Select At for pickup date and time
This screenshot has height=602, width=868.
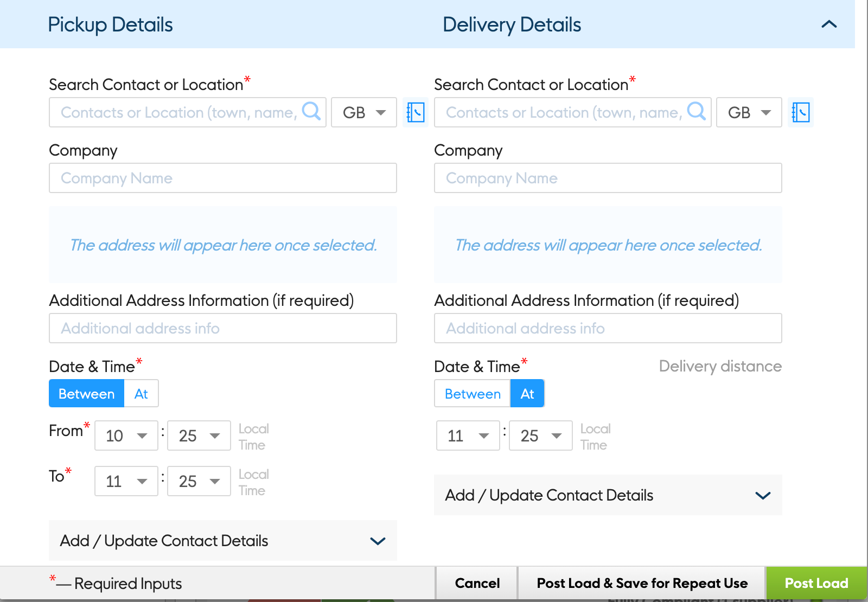(x=141, y=394)
